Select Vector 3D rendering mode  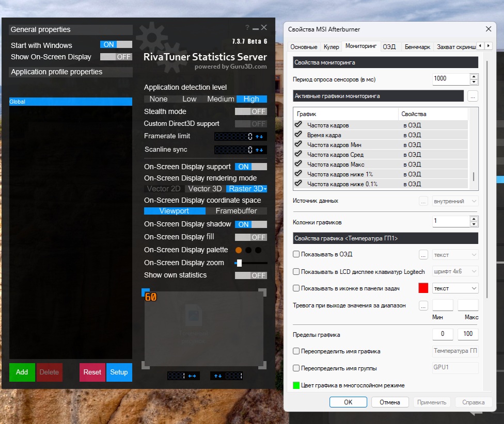click(205, 189)
